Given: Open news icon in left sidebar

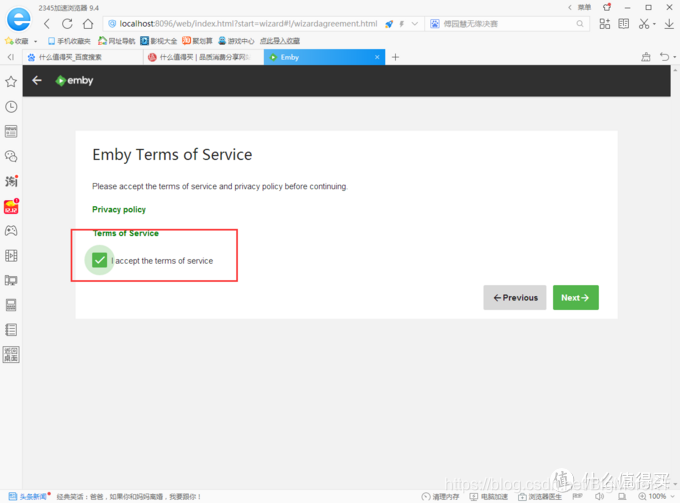Looking at the screenshot, I should point(11,131).
